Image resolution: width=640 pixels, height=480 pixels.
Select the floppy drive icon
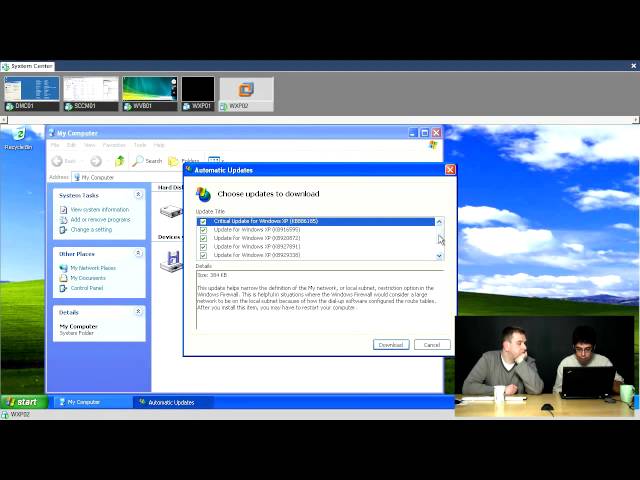[x=171, y=262]
